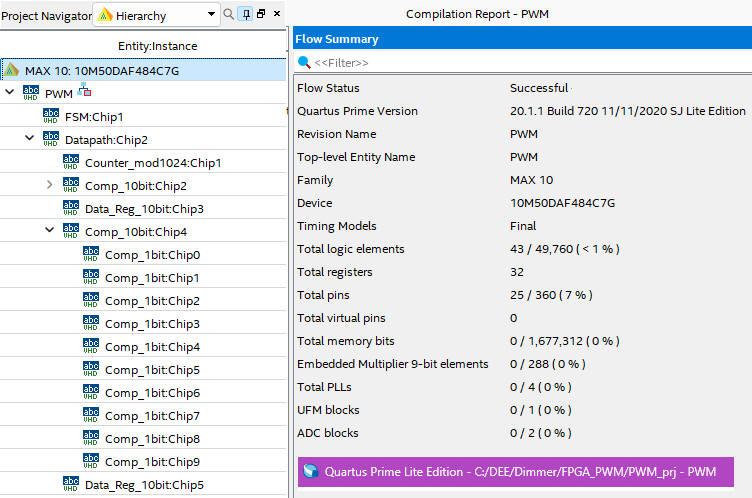Image resolution: width=752 pixels, height=498 pixels.
Task: Click the VHD icon for Counter_mod1024:Chip1
Action: tap(71, 162)
